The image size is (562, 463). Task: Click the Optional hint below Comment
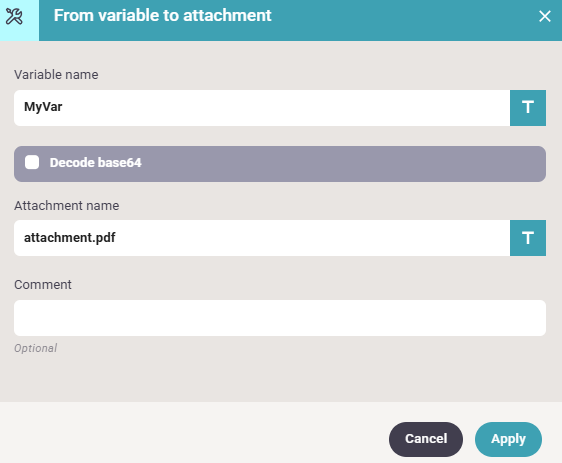click(35, 348)
